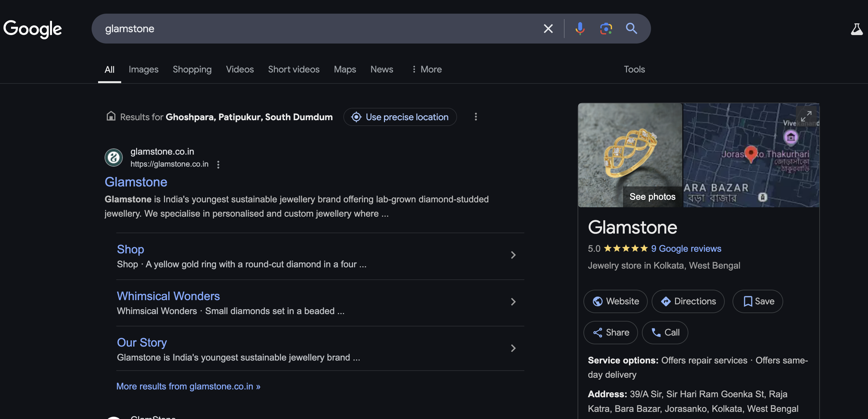Start voice search with the microphone icon
The width and height of the screenshot is (868, 419).
tap(580, 29)
